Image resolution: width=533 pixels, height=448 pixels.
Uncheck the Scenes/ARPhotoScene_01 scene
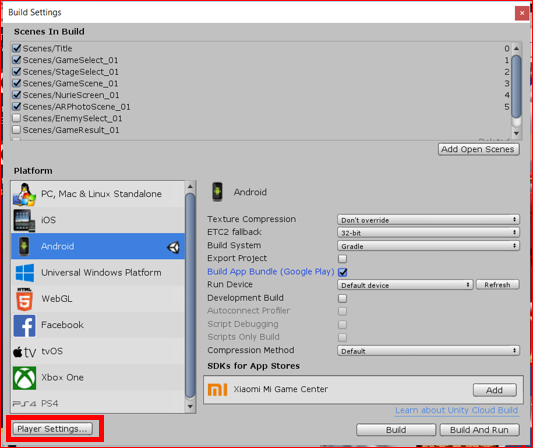(17, 107)
